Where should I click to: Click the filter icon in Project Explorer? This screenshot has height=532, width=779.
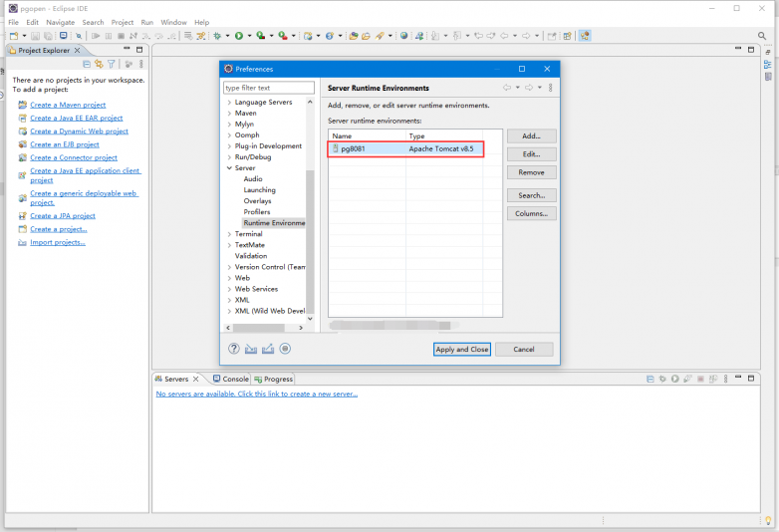(112, 64)
